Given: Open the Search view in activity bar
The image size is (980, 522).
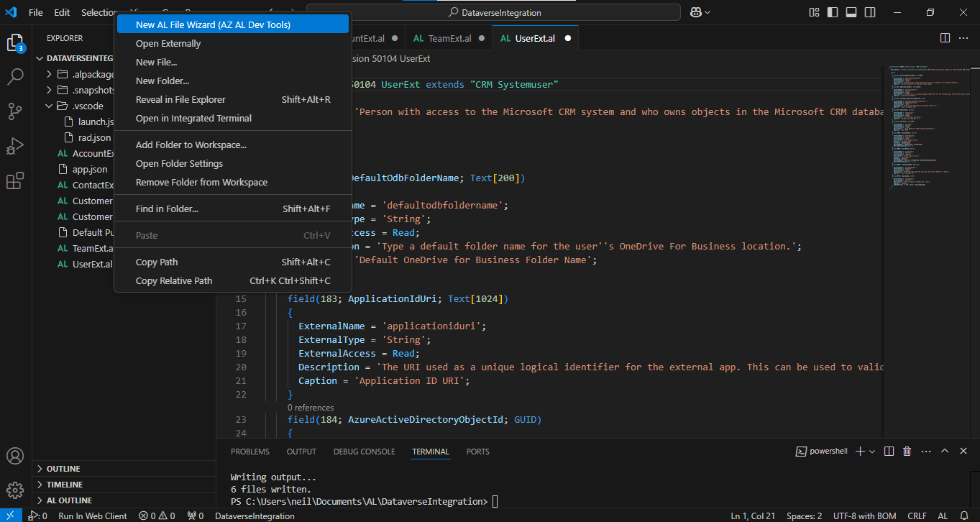Looking at the screenshot, I should [15, 77].
